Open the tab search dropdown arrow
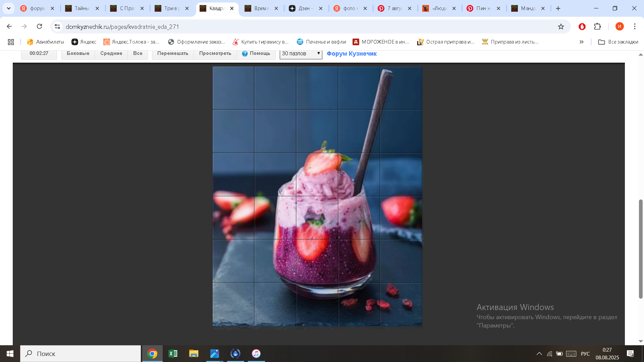The width and height of the screenshot is (644, 362). click(9, 8)
